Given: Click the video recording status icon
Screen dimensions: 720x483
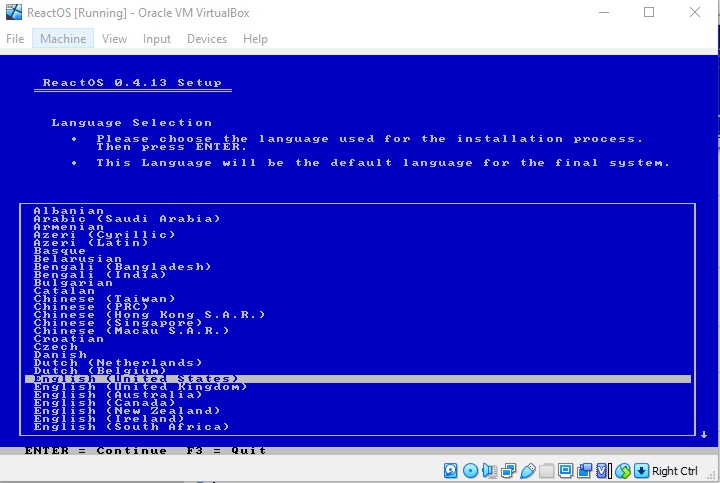Looking at the screenshot, I should point(585,471).
